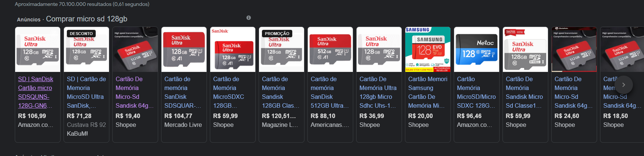This screenshot has width=644, height=156.
Task: Open the Mercado Livre SDSQUAR card listing
Action: 183,92
